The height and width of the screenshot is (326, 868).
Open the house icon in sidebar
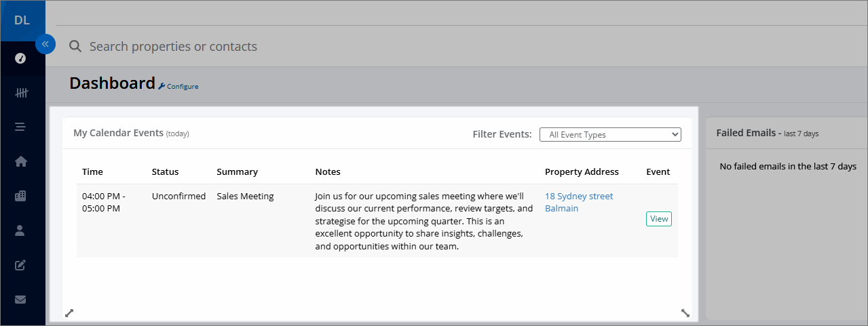(x=20, y=161)
